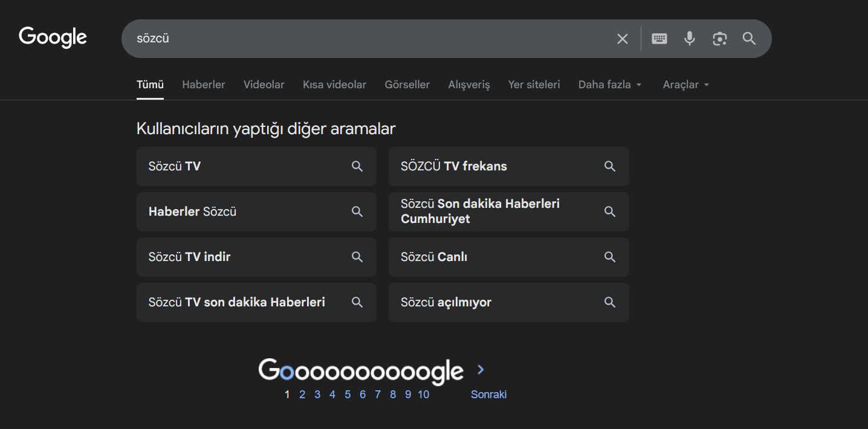The image size is (868, 429).
Task: Open results page 5
Action: (x=348, y=395)
